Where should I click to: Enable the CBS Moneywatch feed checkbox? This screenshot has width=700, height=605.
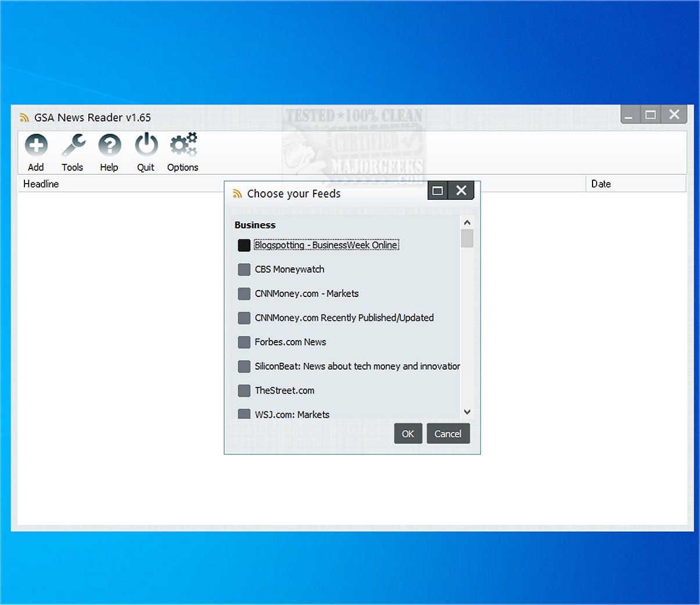pos(244,270)
